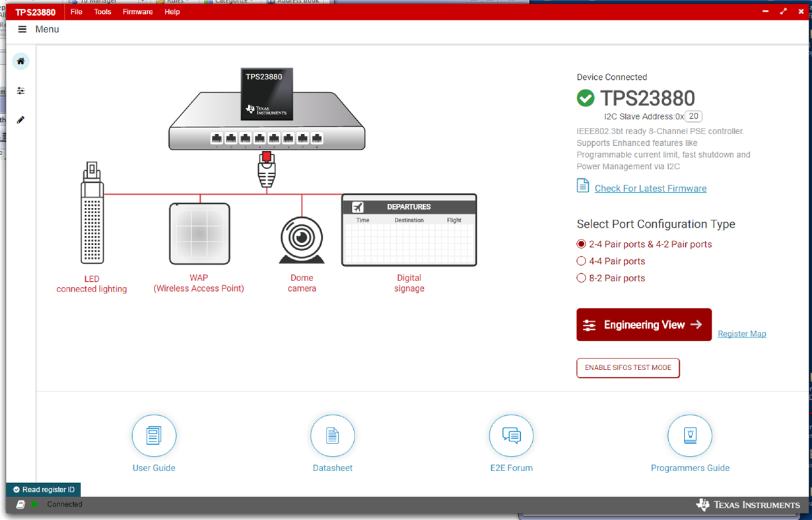Image resolution: width=812 pixels, height=520 pixels.
Task: Open pencil edit icon in sidebar
Action: point(20,120)
